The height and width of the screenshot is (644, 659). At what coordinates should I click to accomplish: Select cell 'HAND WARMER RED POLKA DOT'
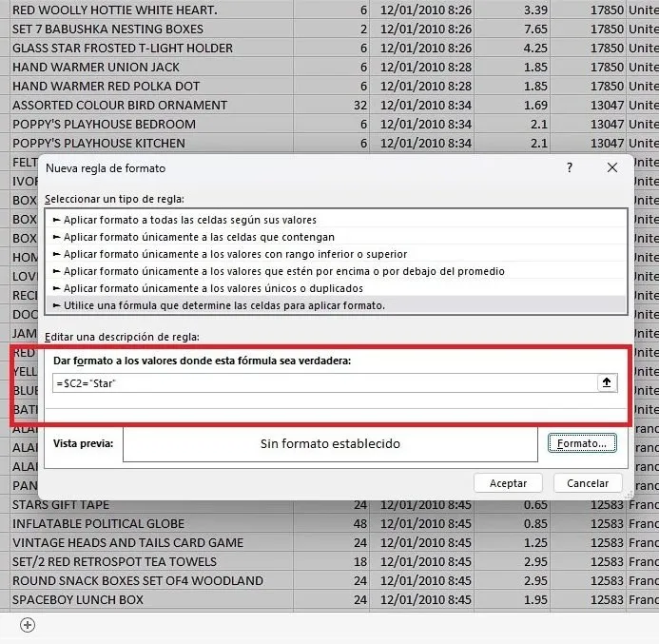click(151, 86)
